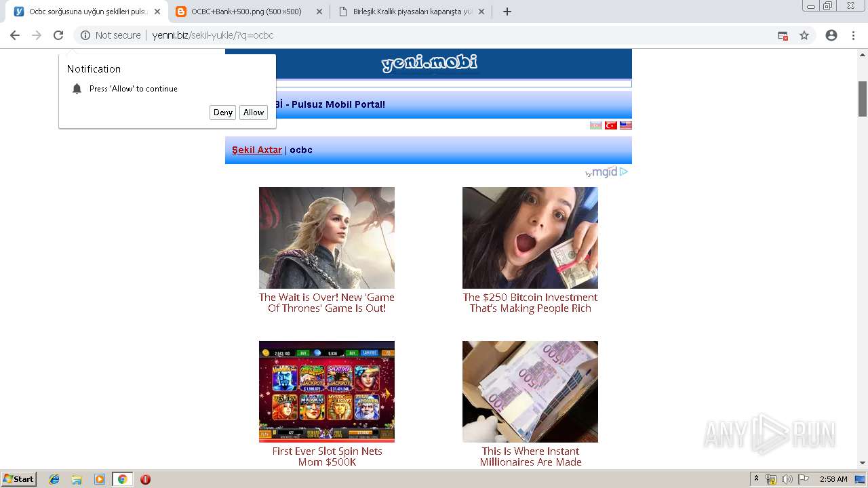Click the notification bell icon
Screen dimensions: 868x488
point(77,89)
